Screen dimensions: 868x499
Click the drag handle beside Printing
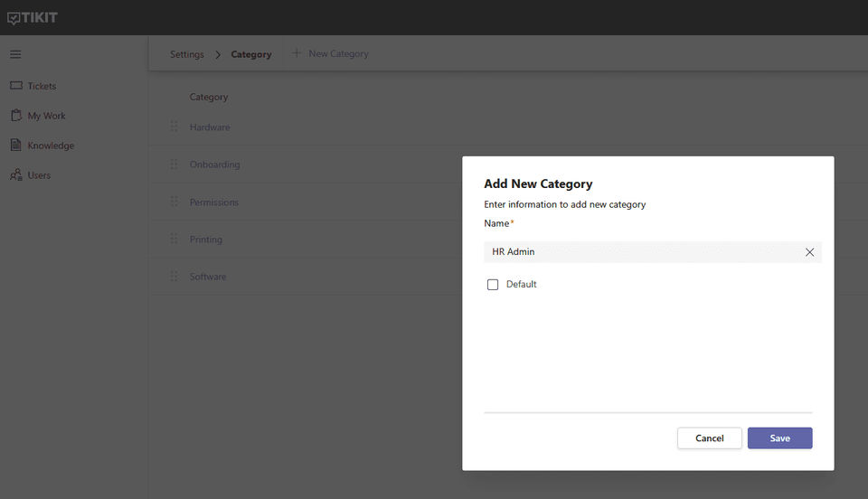[x=174, y=240]
